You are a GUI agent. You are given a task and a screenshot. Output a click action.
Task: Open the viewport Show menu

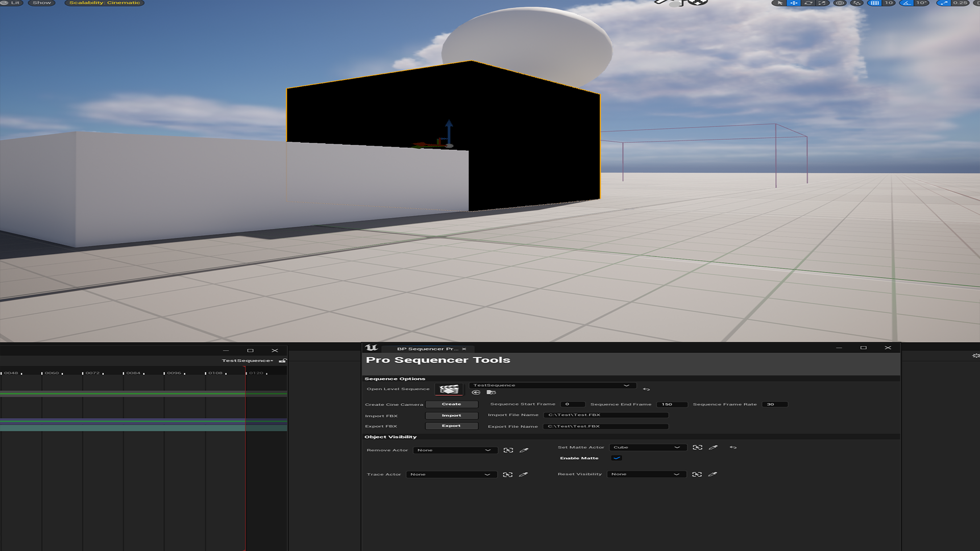(x=42, y=3)
